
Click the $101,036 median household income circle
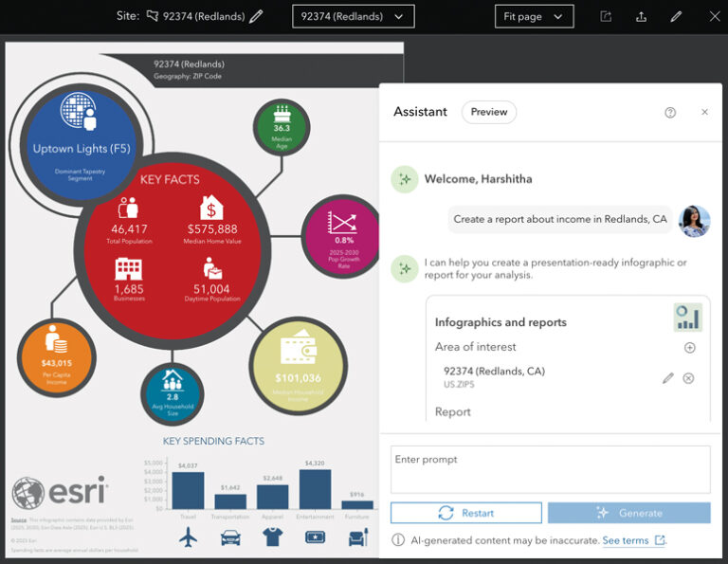[x=298, y=366]
